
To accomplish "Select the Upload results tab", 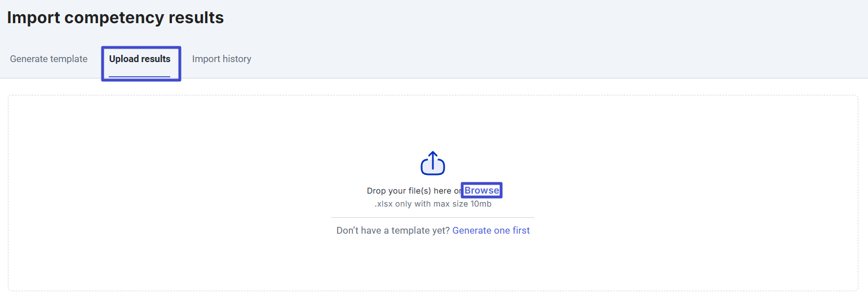I will (x=140, y=59).
